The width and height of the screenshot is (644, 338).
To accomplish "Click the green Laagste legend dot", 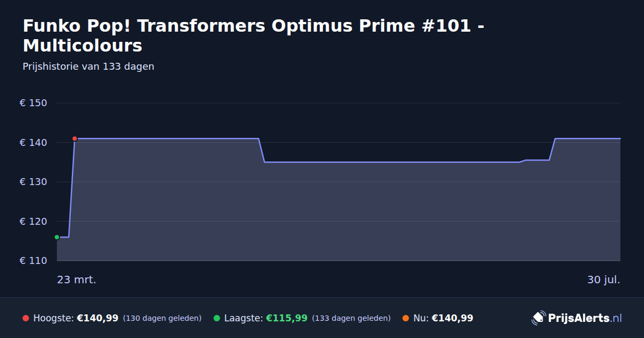I will click(x=217, y=318).
